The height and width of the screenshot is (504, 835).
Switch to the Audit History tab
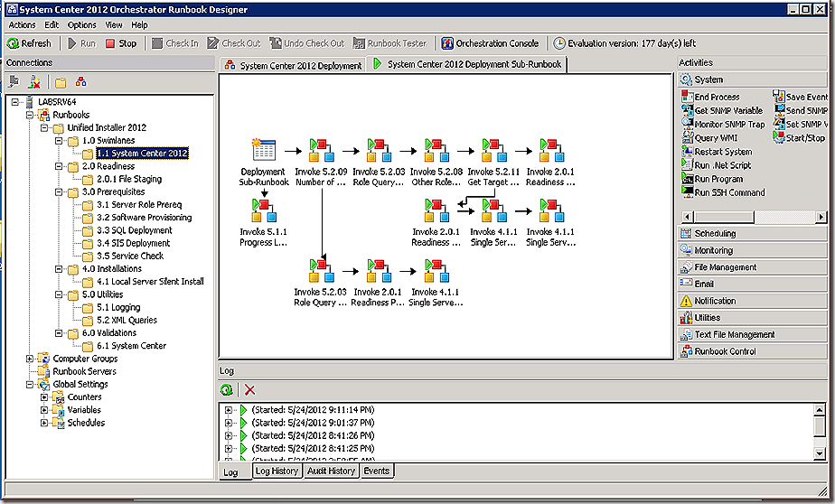331,471
